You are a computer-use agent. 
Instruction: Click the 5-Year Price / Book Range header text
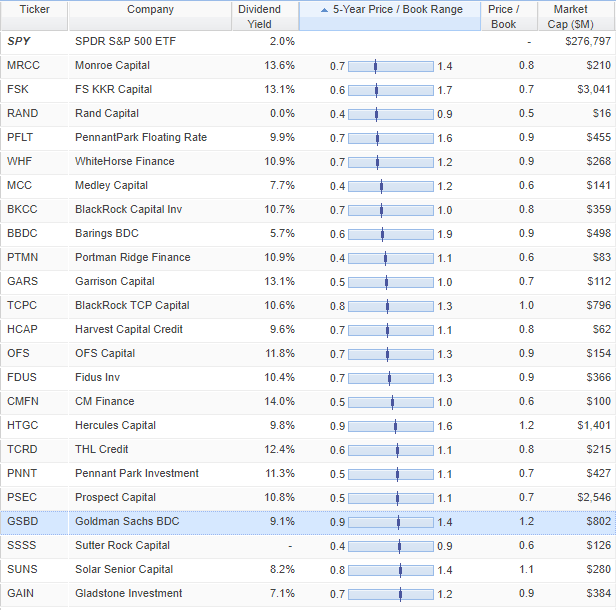point(398,9)
